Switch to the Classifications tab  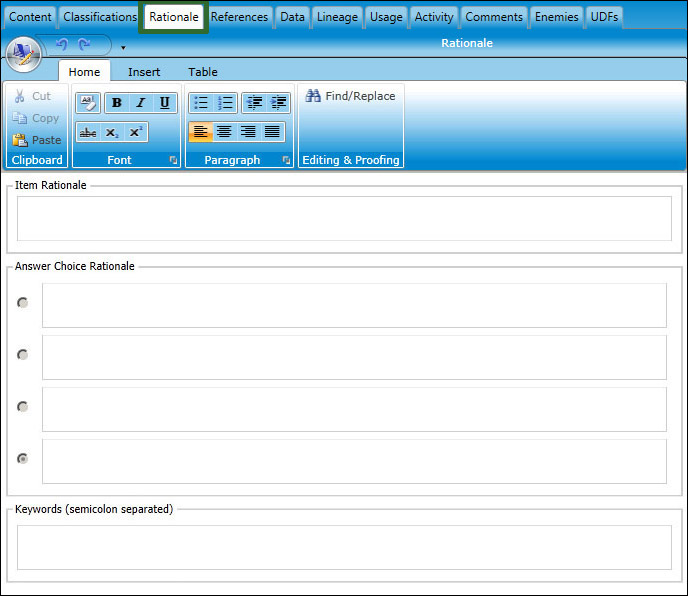coord(99,17)
